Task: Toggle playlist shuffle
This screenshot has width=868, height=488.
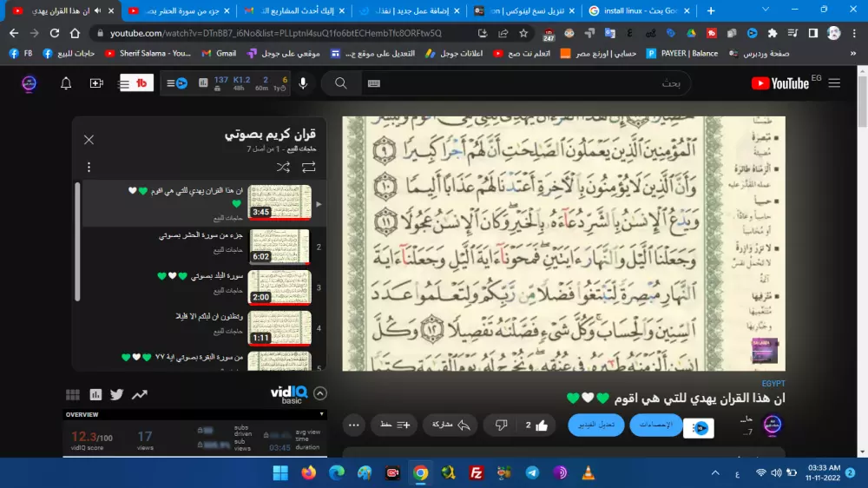Action: click(x=283, y=167)
